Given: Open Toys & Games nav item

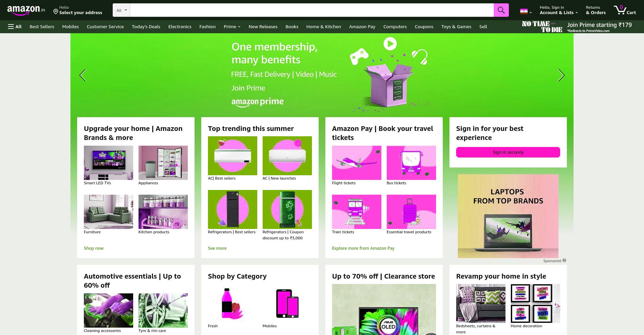Looking at the screenshot, I should click(x=456, y=27).
